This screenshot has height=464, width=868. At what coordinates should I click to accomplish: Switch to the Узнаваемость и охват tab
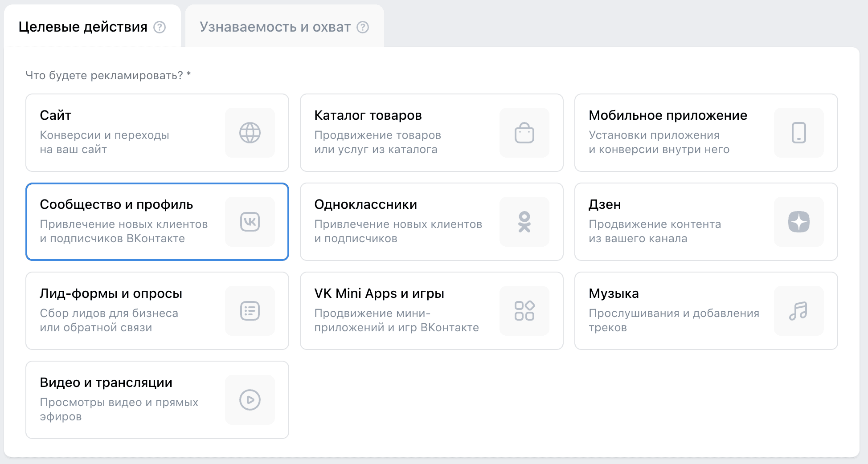284,26
